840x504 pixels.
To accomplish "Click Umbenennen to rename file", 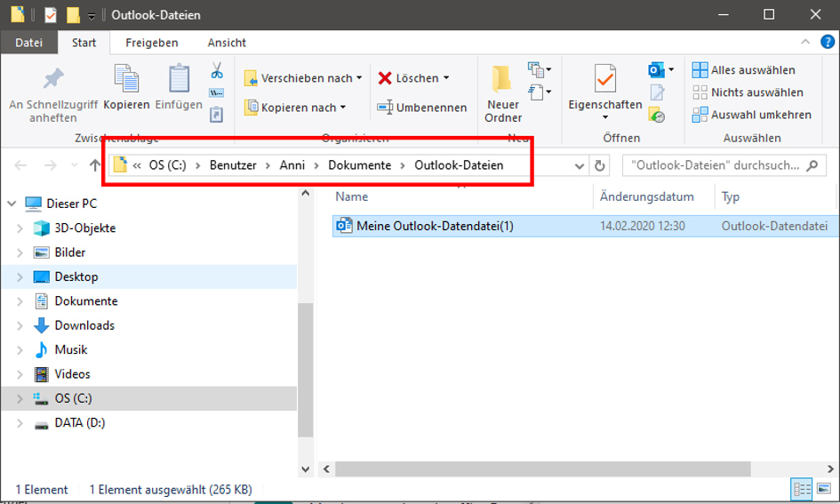I will coord(422,108).
